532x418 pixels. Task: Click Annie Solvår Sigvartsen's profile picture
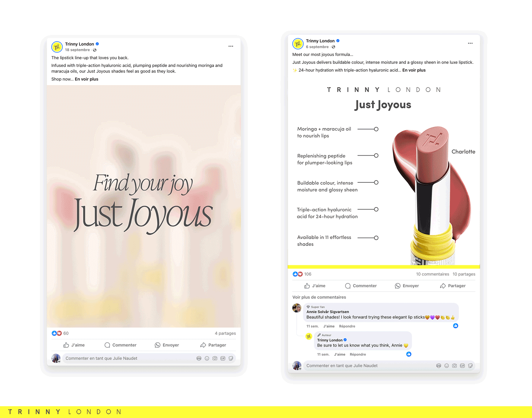297,308
